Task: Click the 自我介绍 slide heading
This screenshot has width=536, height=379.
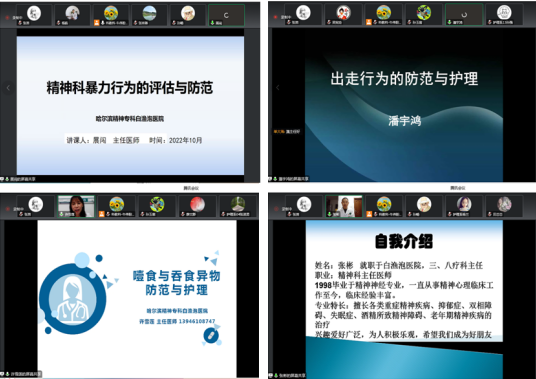Action: 404,241
